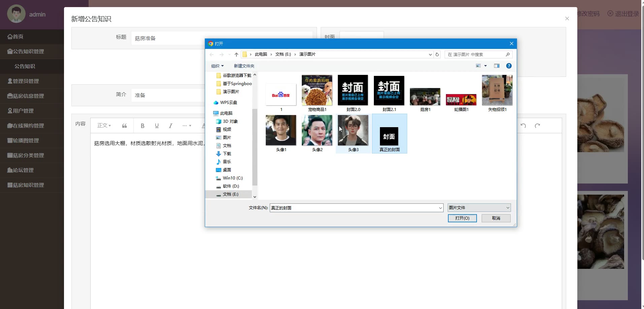Select the 谷歌游览器下载 folder
The width and height of the screenshot is (644, 309).
coord(234,75)
